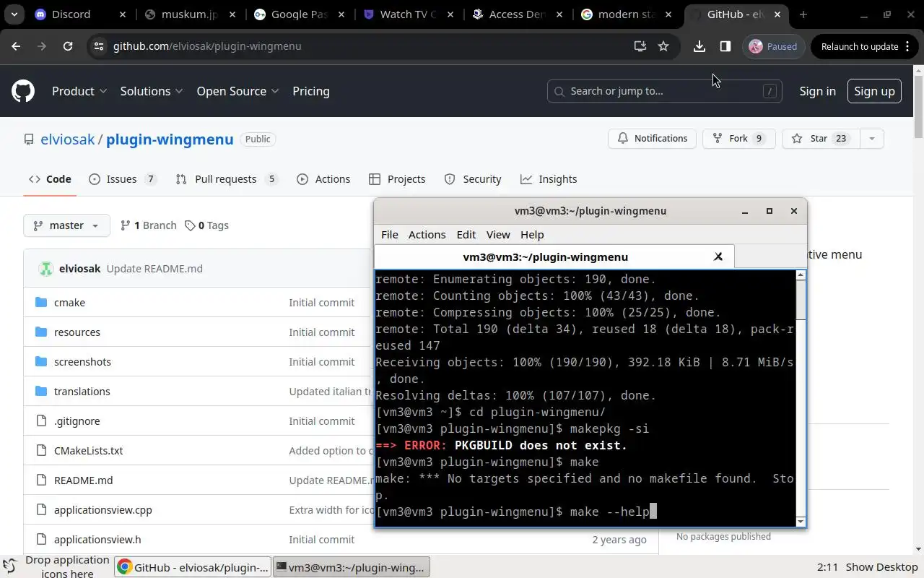
Task: Switch to modern start Google tab
Action: point(627,14)
